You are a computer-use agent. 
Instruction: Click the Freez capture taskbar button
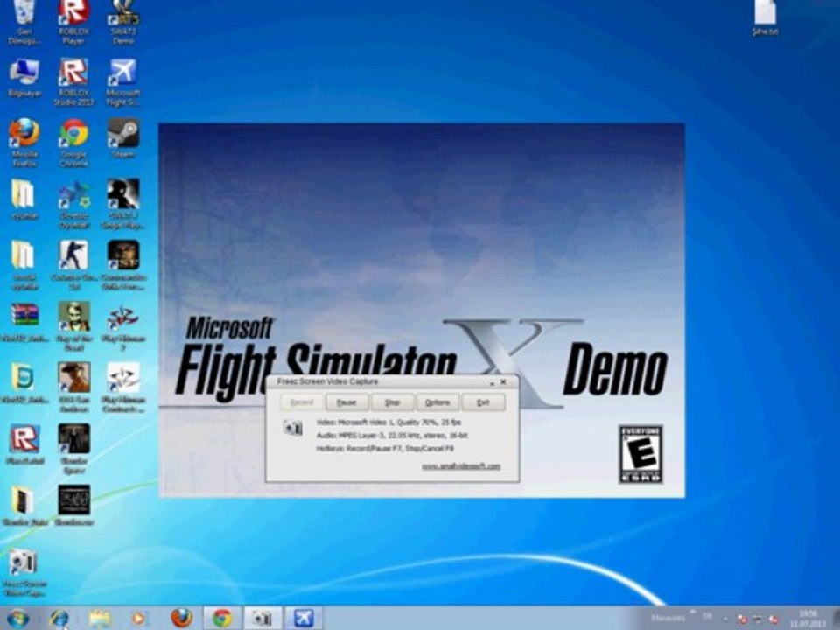[262, 619]
